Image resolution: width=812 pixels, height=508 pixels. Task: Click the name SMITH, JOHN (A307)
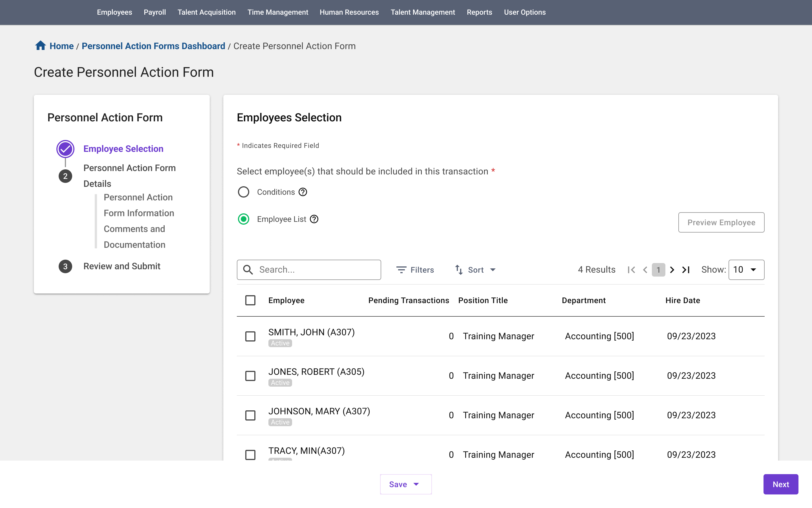(x=311, y=332)
